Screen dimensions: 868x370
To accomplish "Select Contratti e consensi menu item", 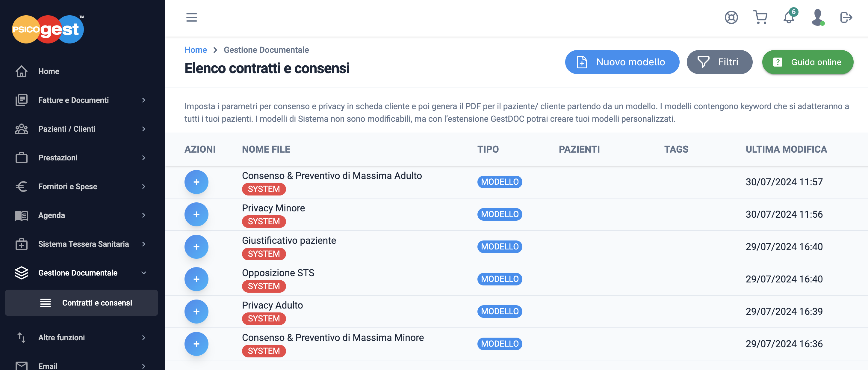I will tap(81, 303).
